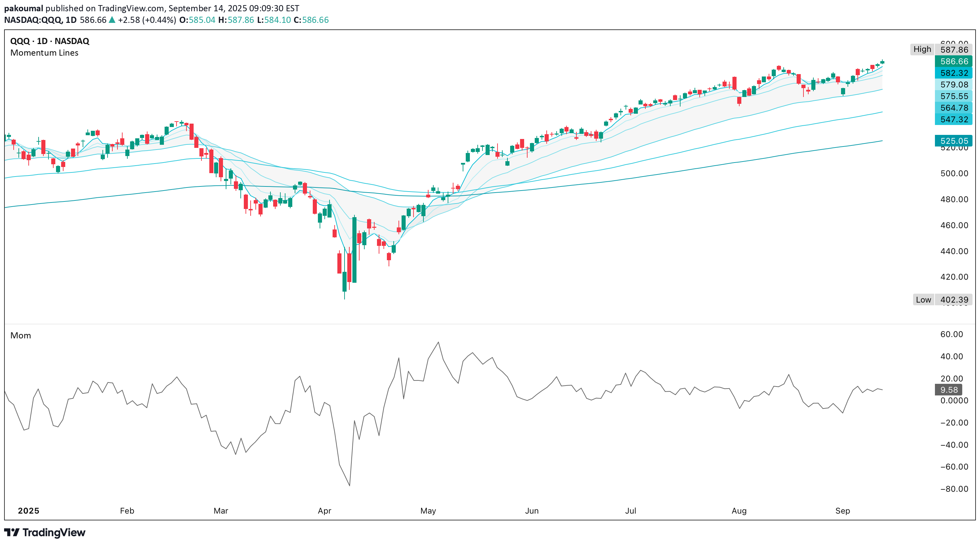The width and height of the screenshot is (980, 545).
Task: Click the 'Aug' time axis label
Action: (x=739, y=511)
